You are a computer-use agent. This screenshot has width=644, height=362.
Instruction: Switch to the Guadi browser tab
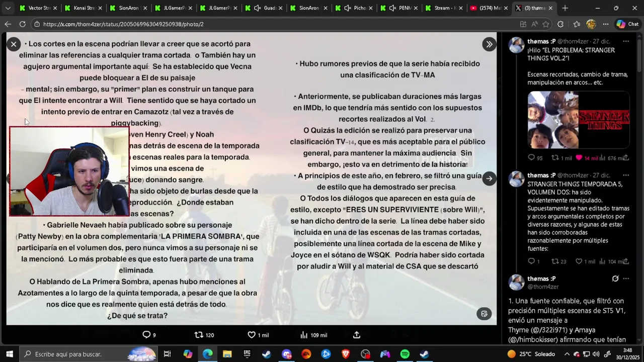pyautogui.click(x=264, y=8)
